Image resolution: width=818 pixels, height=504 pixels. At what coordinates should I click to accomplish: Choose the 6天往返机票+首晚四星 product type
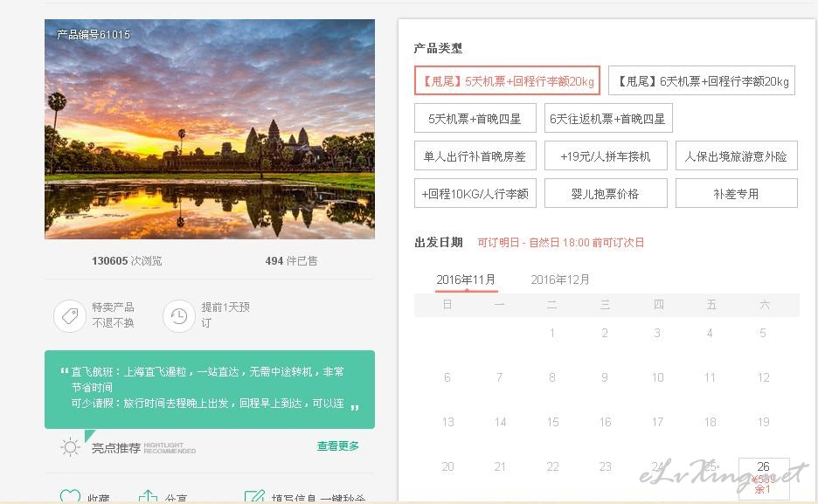pyautogui.click(x=608, y=118)
